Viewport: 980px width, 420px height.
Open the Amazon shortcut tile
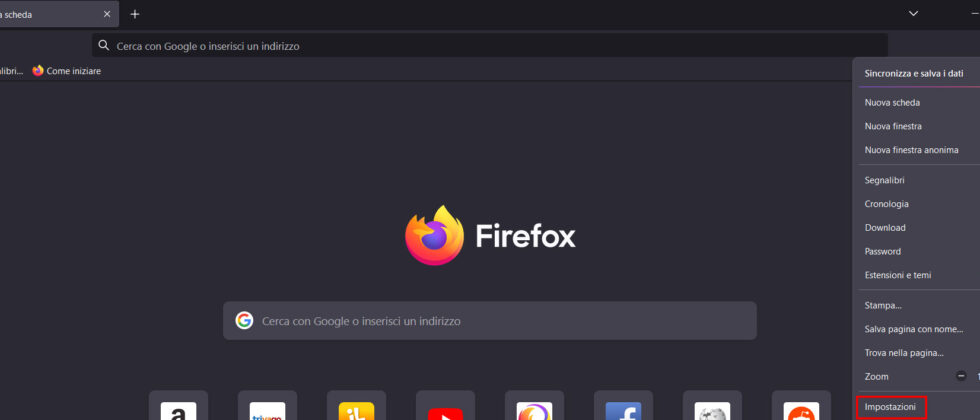[x=179, y=405]
